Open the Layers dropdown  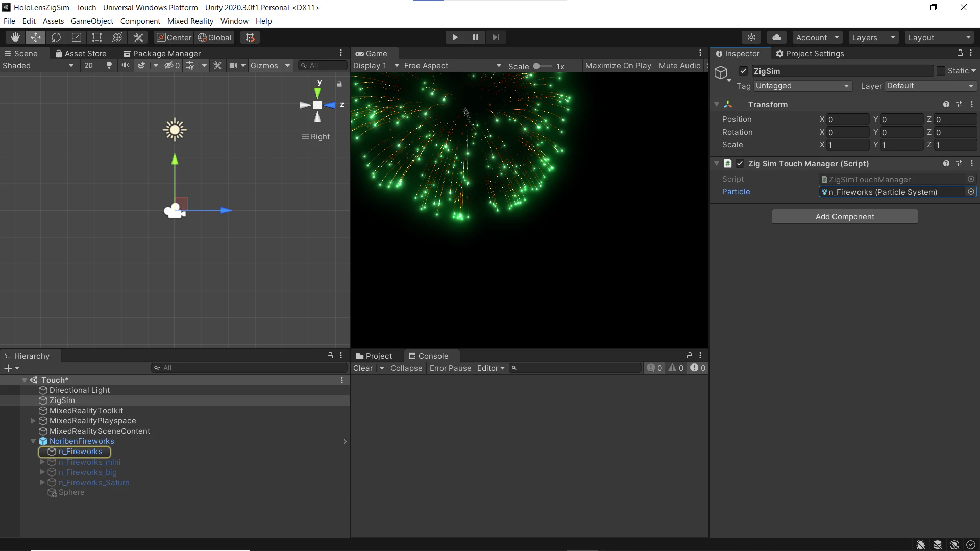(x=873, y=37)
